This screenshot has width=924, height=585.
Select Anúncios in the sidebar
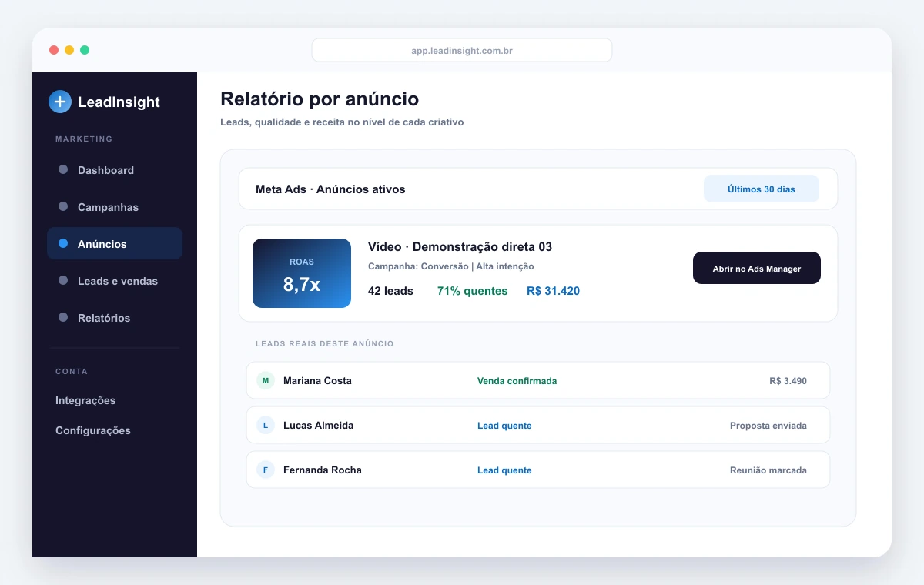click(115, 243)
